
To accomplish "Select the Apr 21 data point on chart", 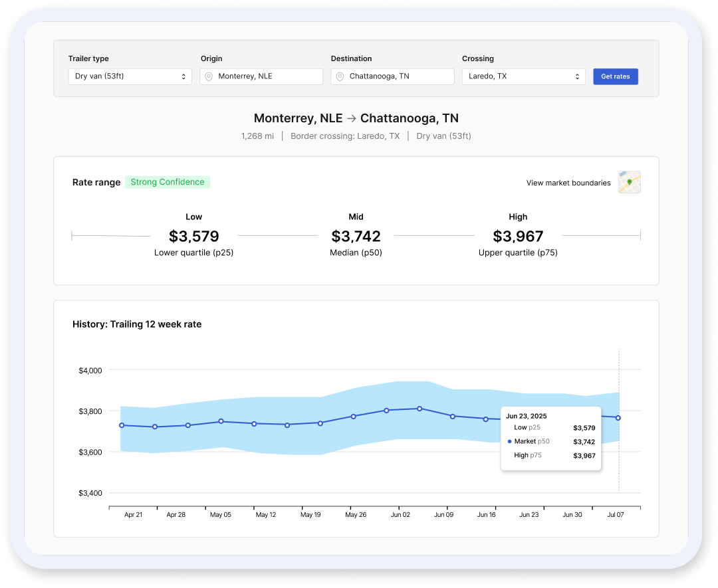I will pyautogui.click(x=122, y=425).
